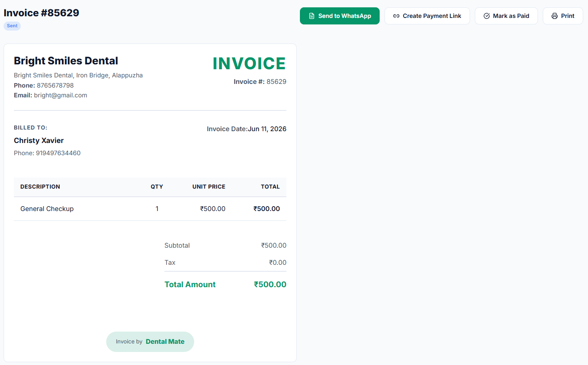The width and height of the screenshot is (588, 365).
Task: Click the bold row total ₹500.00
Action: pos(267,209)
